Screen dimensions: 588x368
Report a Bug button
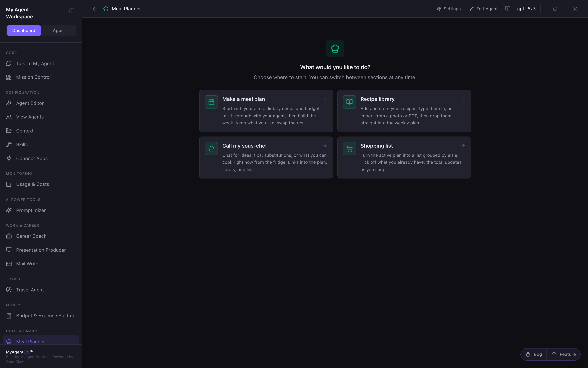tap(534, 354)
